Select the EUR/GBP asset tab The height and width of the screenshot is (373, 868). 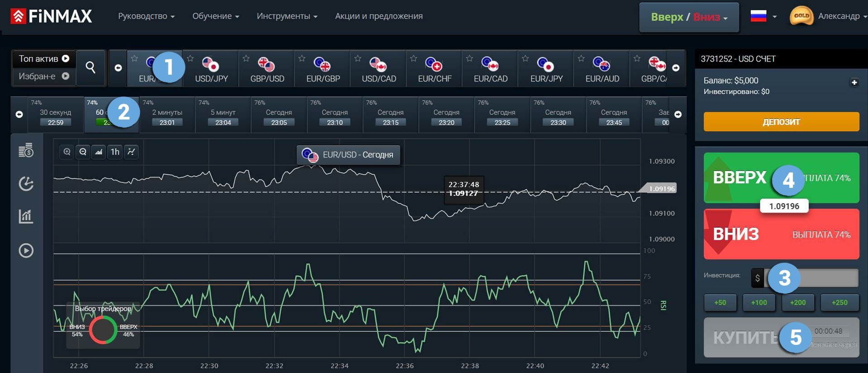[x=323, y=68]
